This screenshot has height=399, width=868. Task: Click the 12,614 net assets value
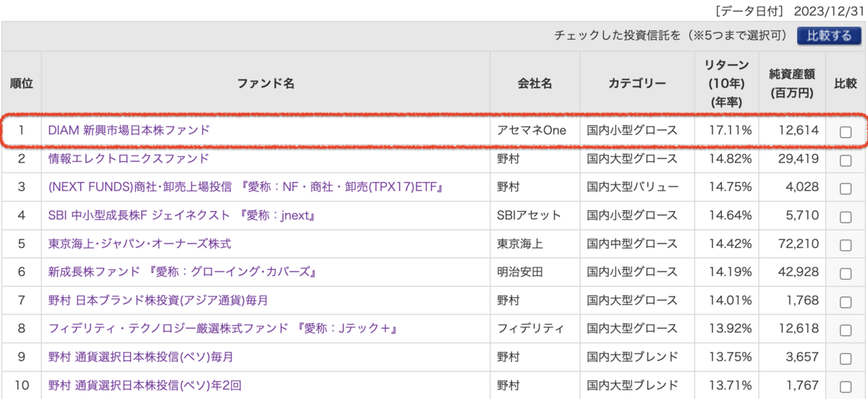point(799,131)
